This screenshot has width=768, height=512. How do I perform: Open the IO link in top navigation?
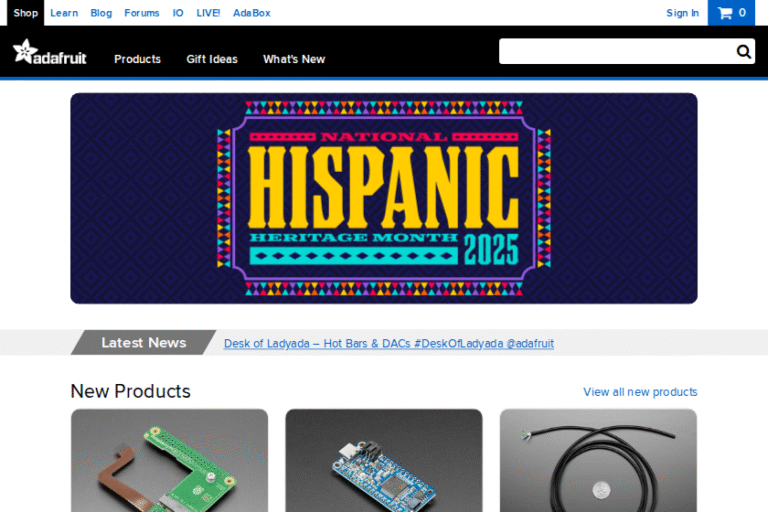pos(178,13)
